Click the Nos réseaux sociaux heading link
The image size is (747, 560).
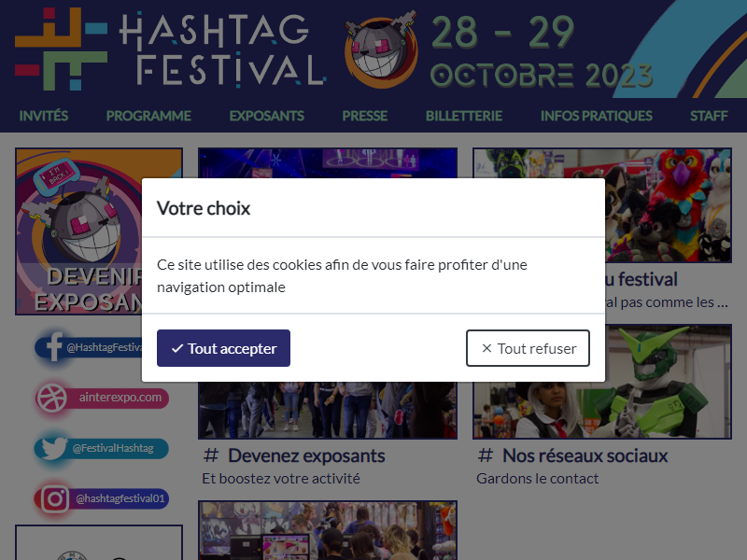tap(585, 455)
